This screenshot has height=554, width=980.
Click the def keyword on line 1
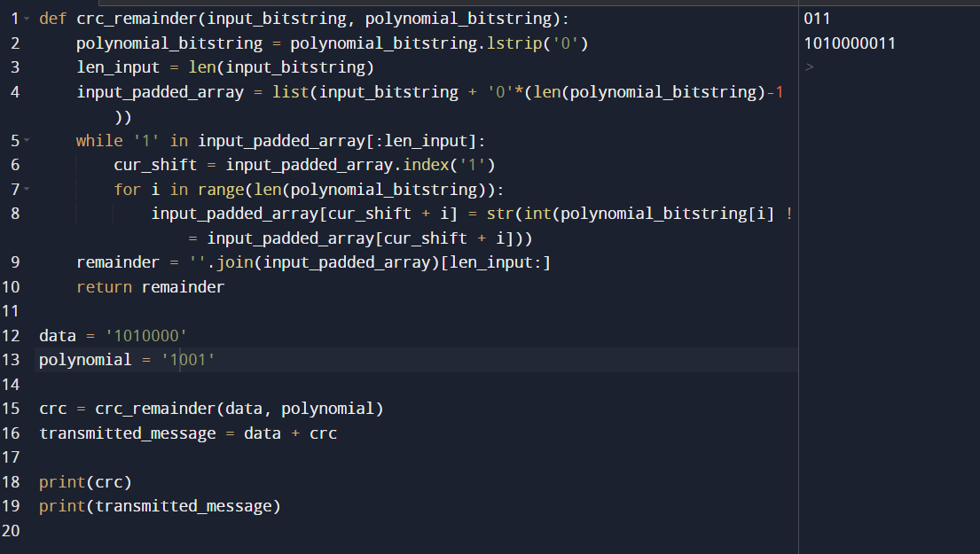tap(52, 19)
